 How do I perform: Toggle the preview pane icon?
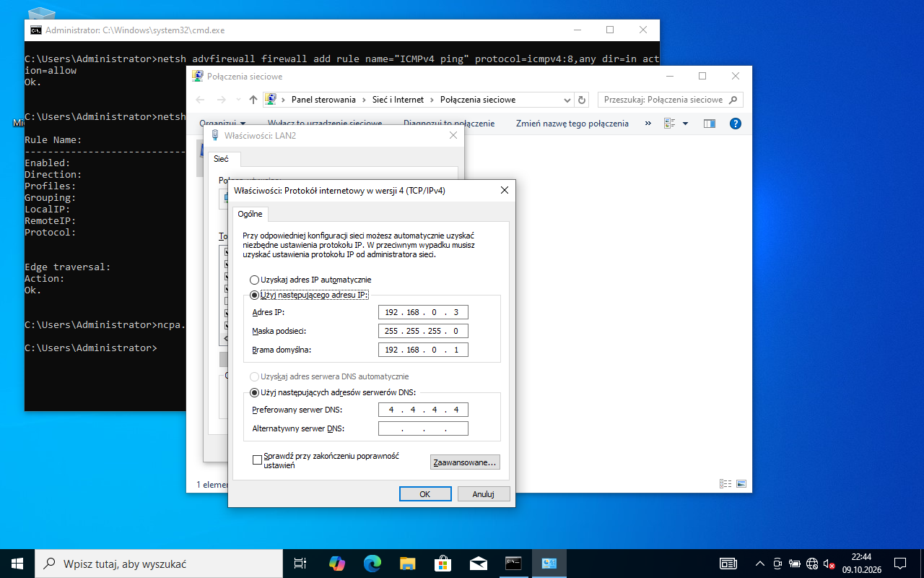tap(709, 124)
